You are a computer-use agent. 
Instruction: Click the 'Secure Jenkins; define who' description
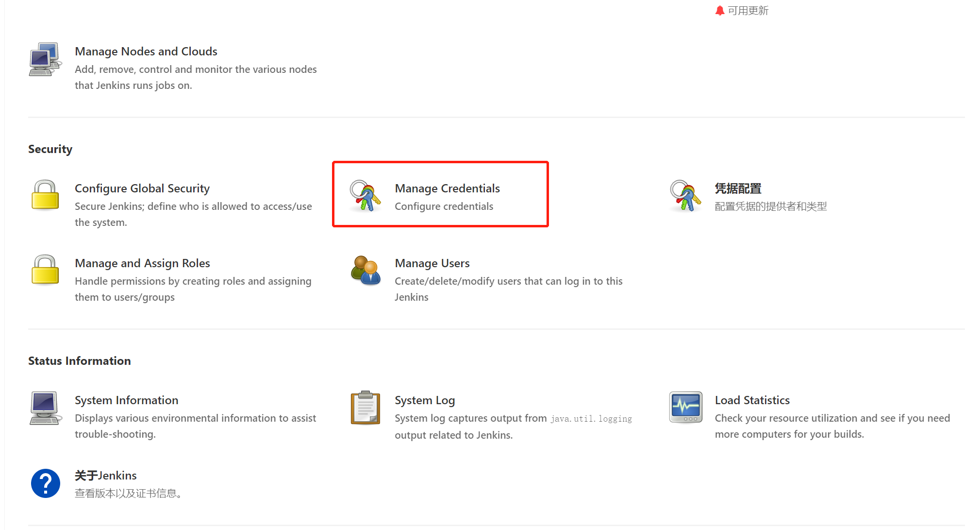coord(193,214)
